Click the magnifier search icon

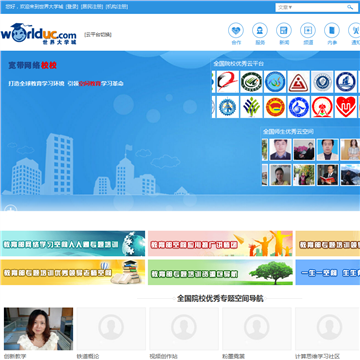[x=350, y=7]
